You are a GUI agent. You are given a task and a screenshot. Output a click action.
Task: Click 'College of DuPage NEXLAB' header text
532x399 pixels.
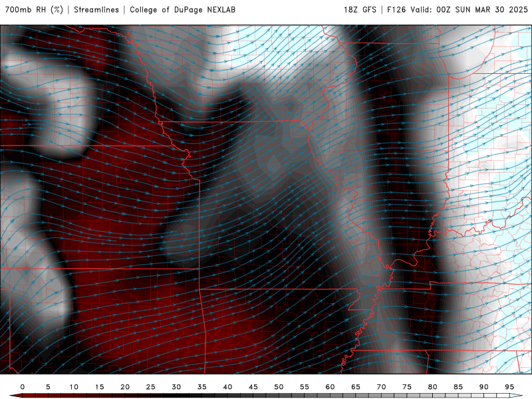tap(182, 10)
